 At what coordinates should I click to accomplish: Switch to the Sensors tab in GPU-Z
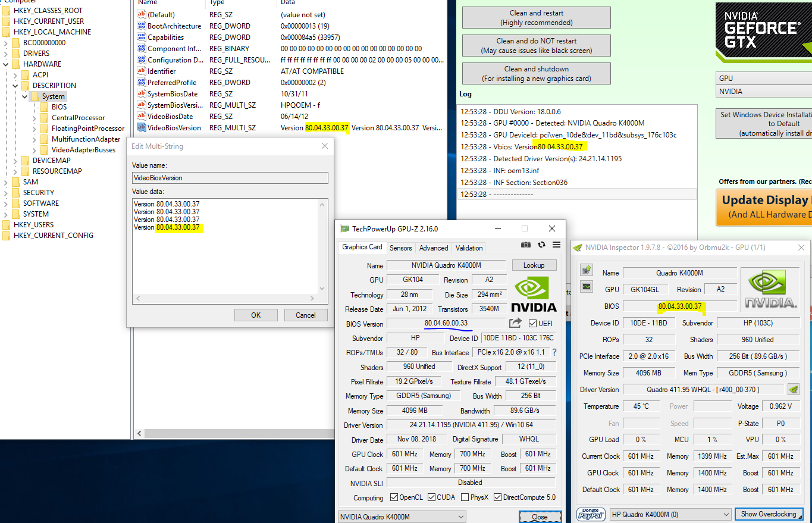tap(400, 248)
